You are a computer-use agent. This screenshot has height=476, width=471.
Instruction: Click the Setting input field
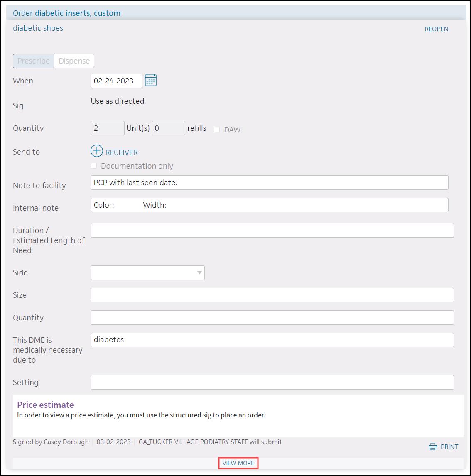(x=272, y=382)
